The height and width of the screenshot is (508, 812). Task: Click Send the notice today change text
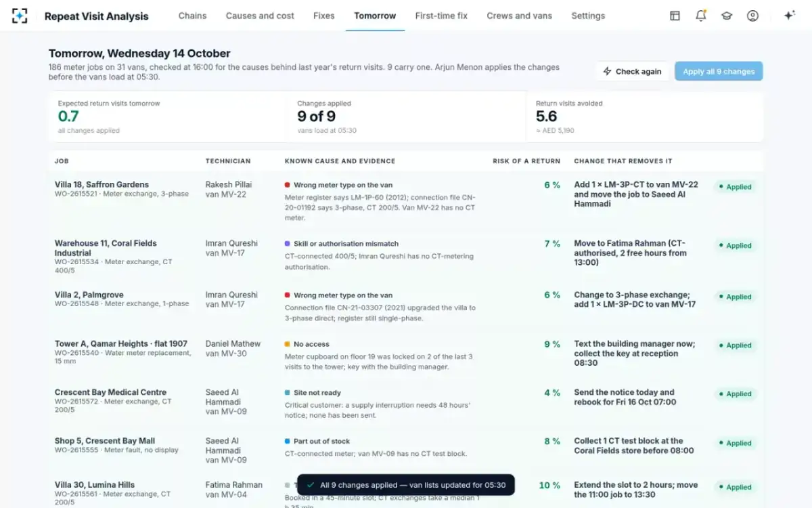624,397
